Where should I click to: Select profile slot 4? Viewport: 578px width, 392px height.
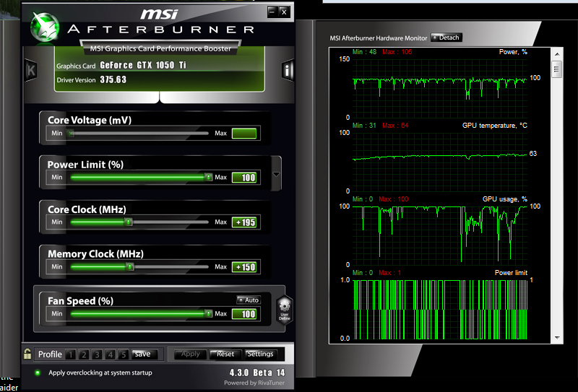(x=111, y=354)
